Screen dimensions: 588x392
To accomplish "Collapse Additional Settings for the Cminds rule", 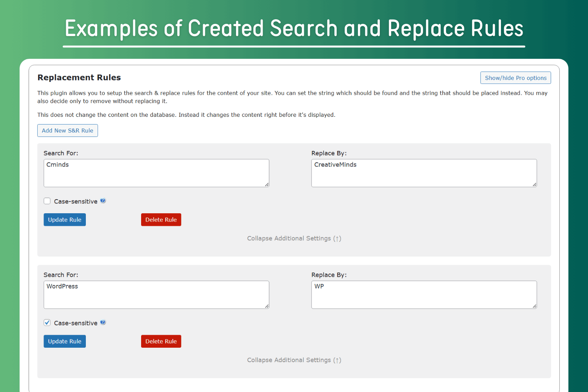I will [x=294, y=238].
